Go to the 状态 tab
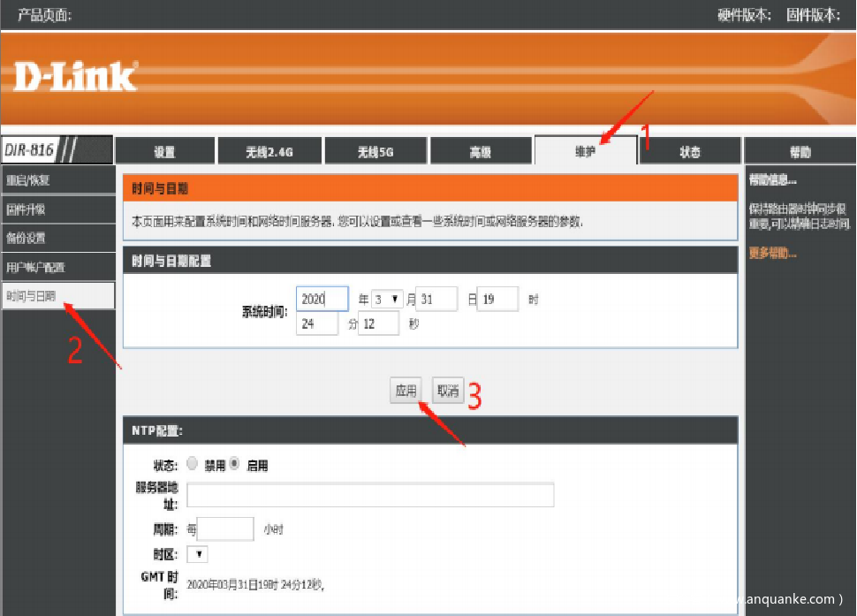The image size is (857, 616). click(x=689, y=152)
